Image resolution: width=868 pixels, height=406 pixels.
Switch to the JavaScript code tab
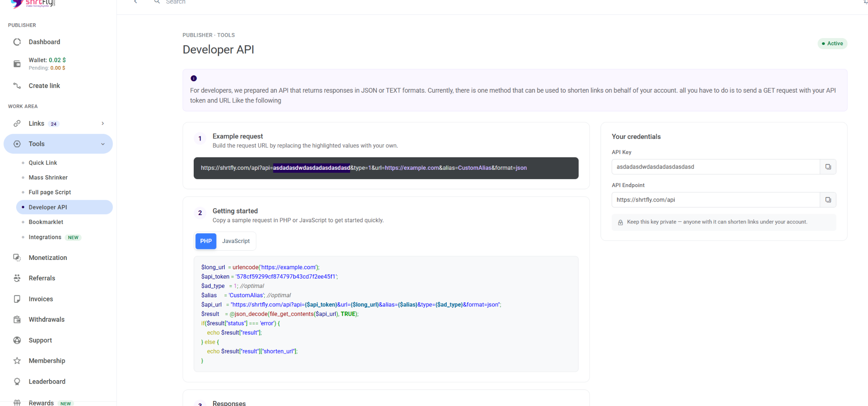(x=236, y=241)
